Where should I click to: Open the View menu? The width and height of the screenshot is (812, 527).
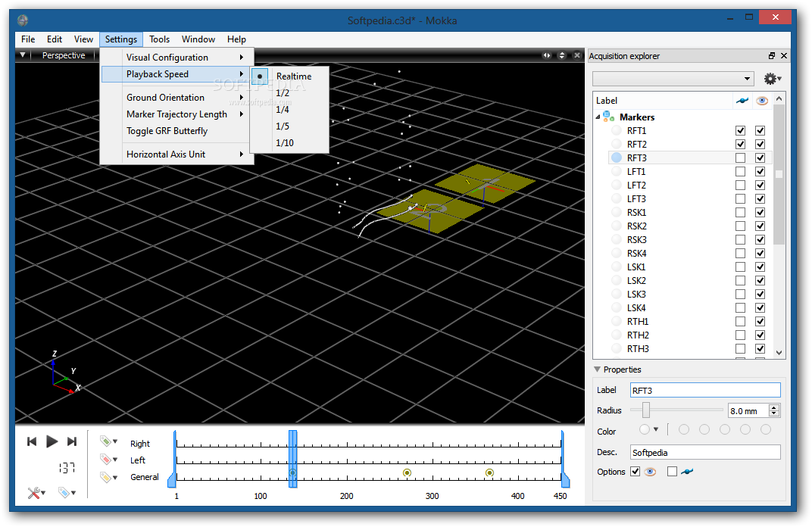click(x=83, y=39)
